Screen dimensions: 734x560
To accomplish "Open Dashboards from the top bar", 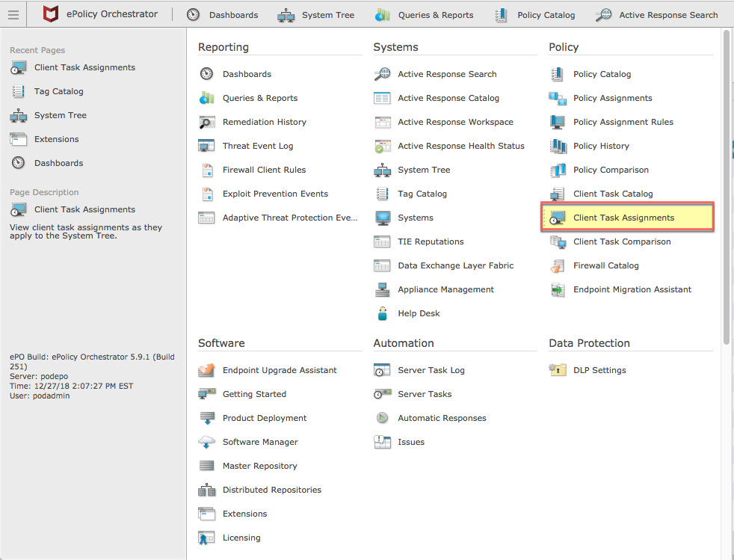I will click(233, 15).
